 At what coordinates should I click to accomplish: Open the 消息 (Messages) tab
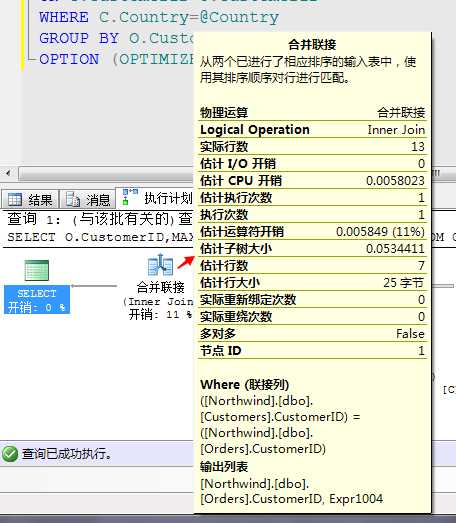click(88, 199)
